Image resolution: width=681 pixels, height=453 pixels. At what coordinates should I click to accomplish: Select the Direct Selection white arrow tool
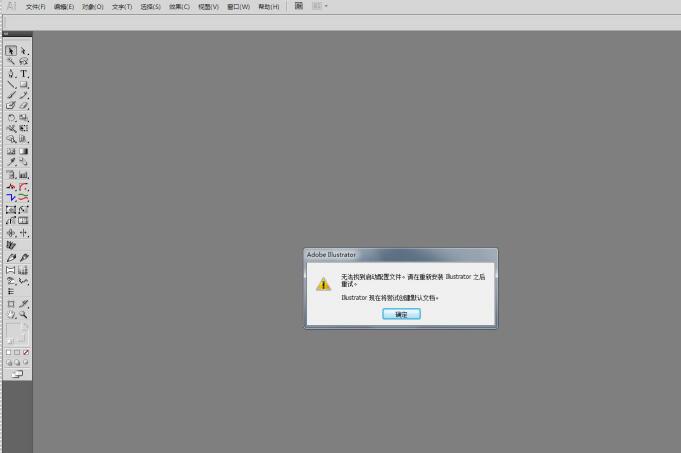(x=24, y=51)
